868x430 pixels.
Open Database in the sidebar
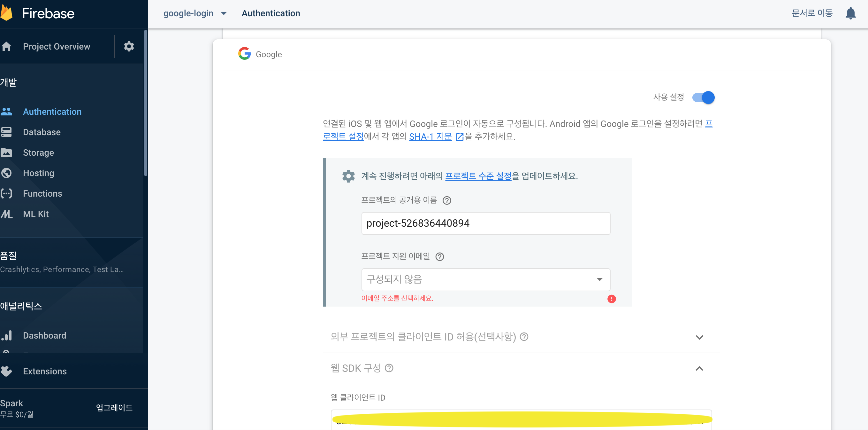click(42, 132)
